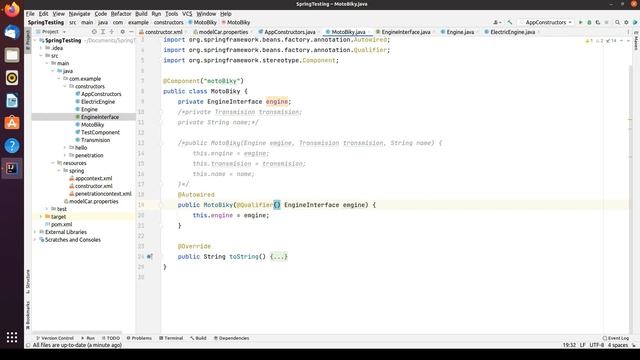Start the debugger with green bug icon

pos(589,22)
